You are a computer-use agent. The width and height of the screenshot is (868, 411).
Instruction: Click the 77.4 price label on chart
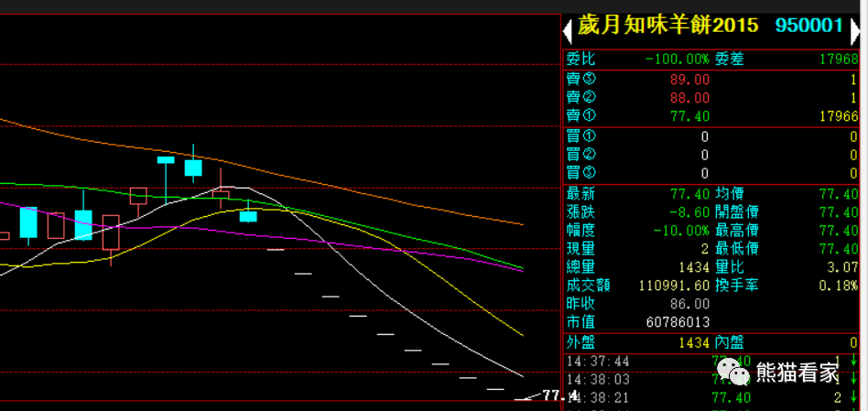[x=560, y=395]
